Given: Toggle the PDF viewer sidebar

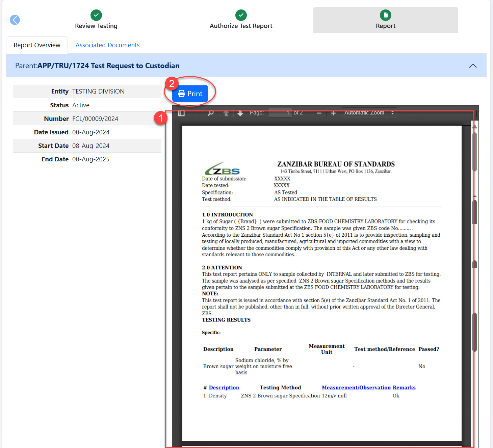Looking at the screenshot, I should tap(181, 113).
